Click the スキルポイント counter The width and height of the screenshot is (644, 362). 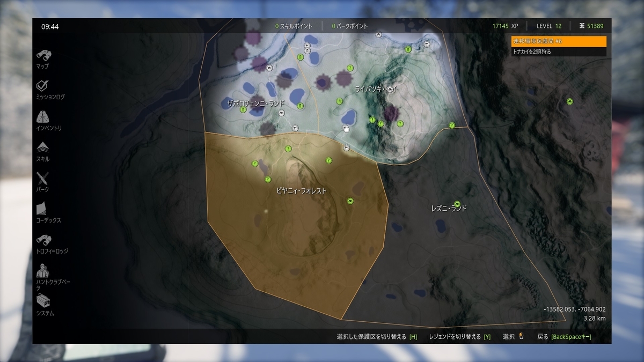295,26
